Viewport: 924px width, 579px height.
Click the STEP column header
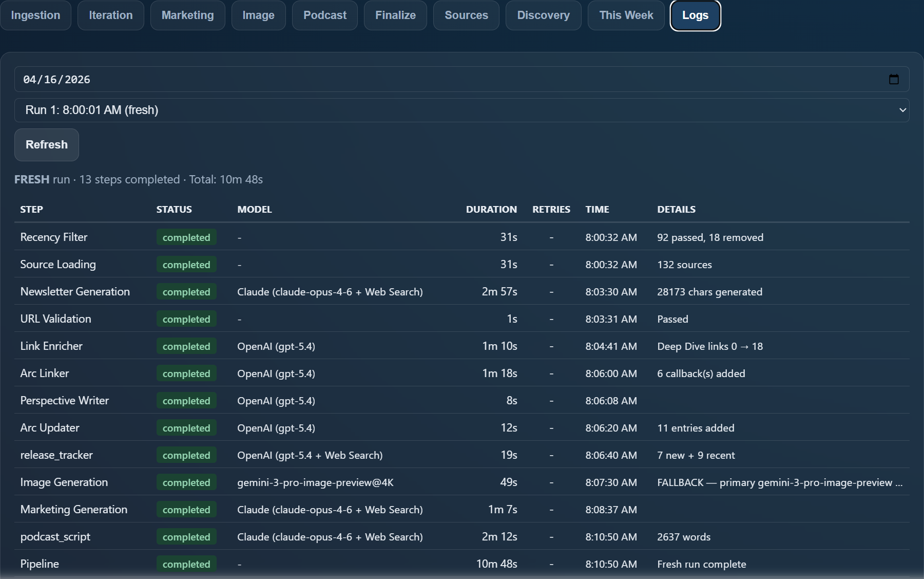coord(32,209)
